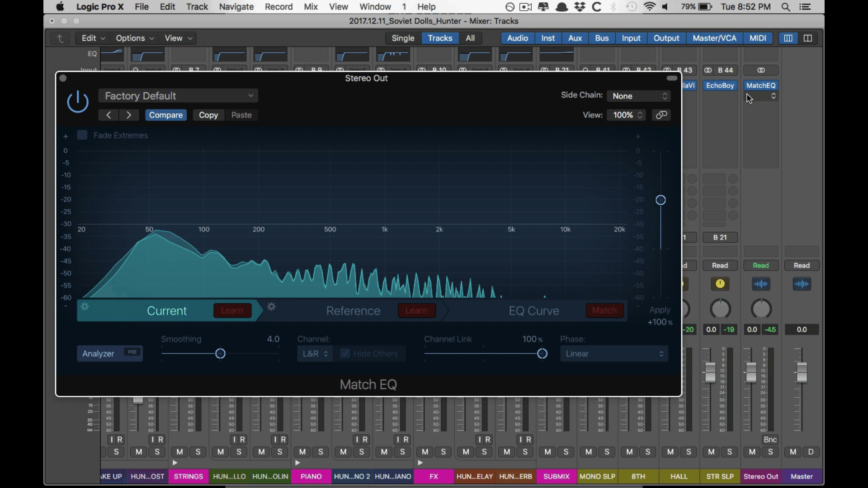Screen dimensions: 868x488
Task: Open the Navigate menu
Action: (x=236, y=7)
